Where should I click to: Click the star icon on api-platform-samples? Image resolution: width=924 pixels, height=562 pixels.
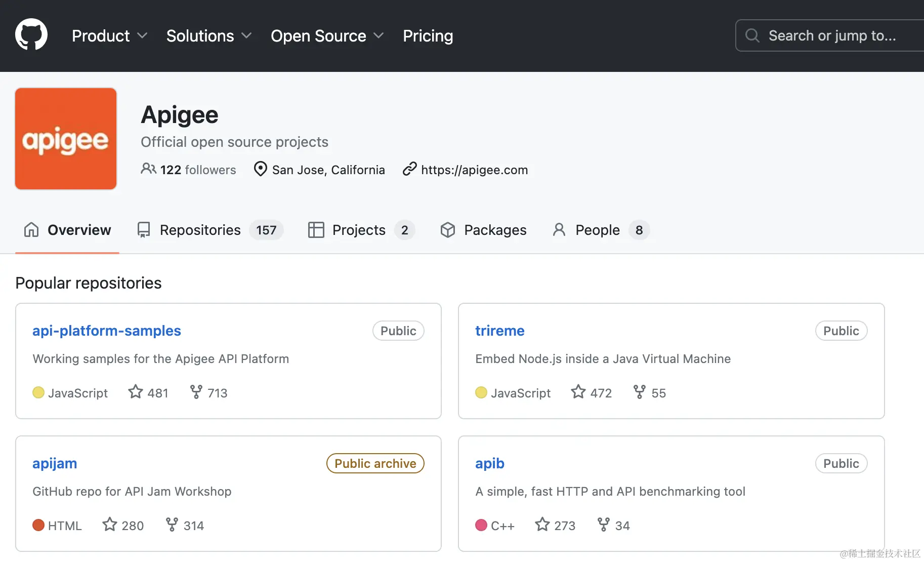(136, 392)
